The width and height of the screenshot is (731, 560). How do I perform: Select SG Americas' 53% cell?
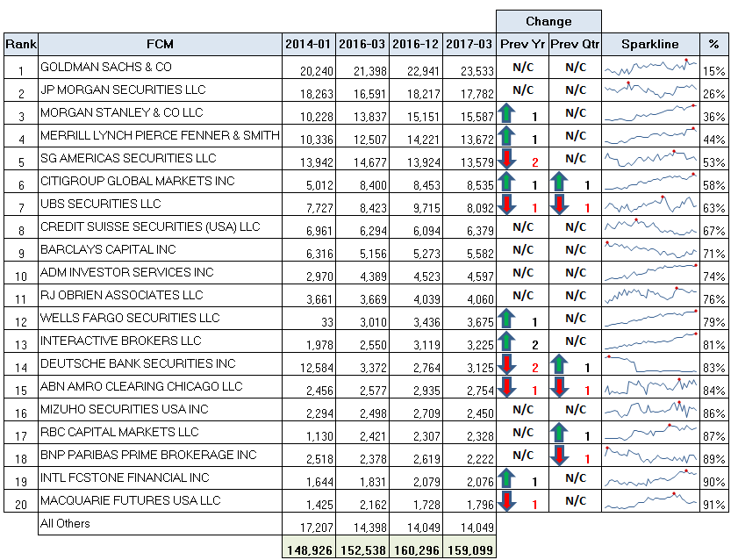click(714, 159)
